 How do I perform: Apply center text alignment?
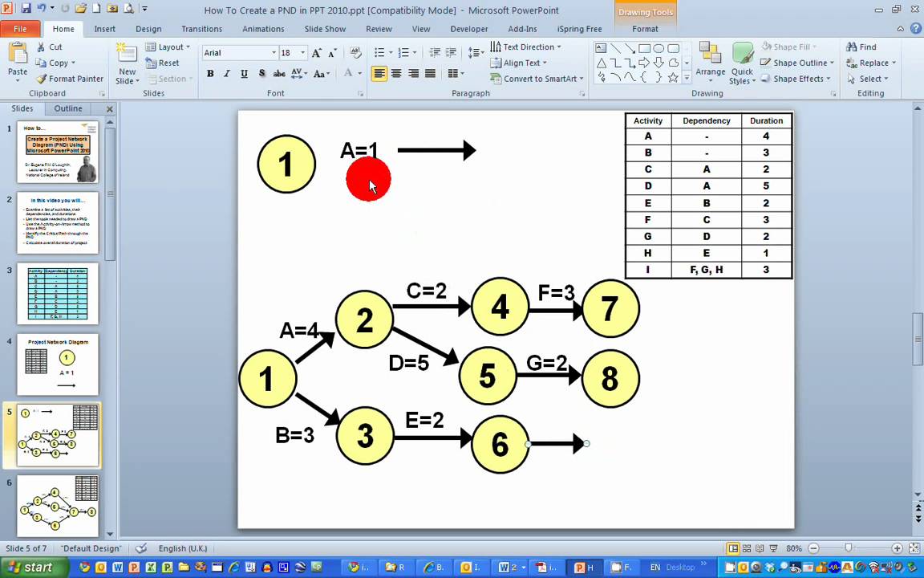click(395, 74)
